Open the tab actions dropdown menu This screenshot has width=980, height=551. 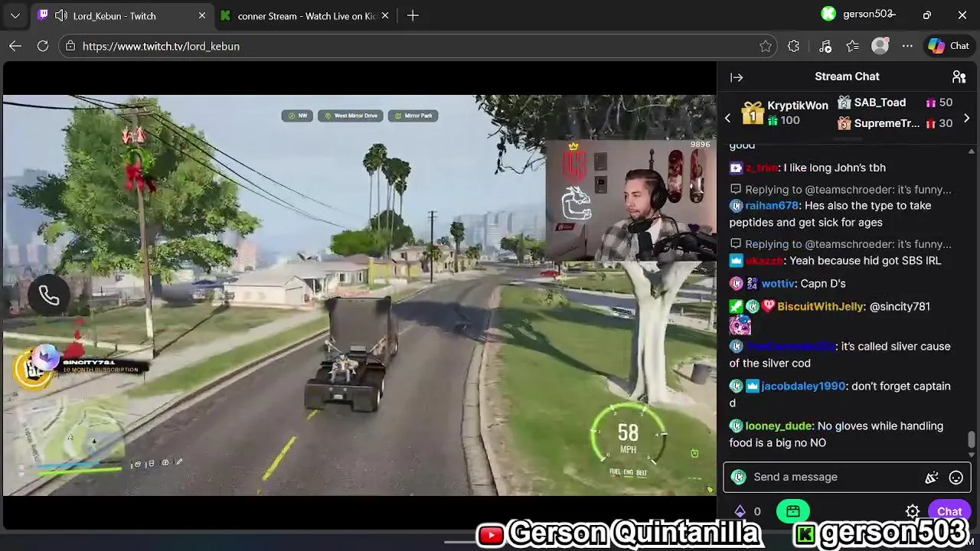15,15
